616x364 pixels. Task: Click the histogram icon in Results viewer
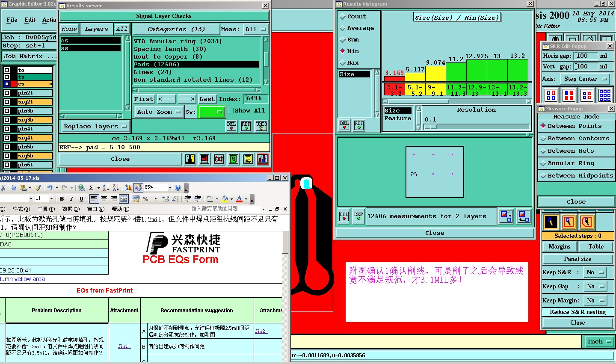pyautogui.click(x=263, y=159)
